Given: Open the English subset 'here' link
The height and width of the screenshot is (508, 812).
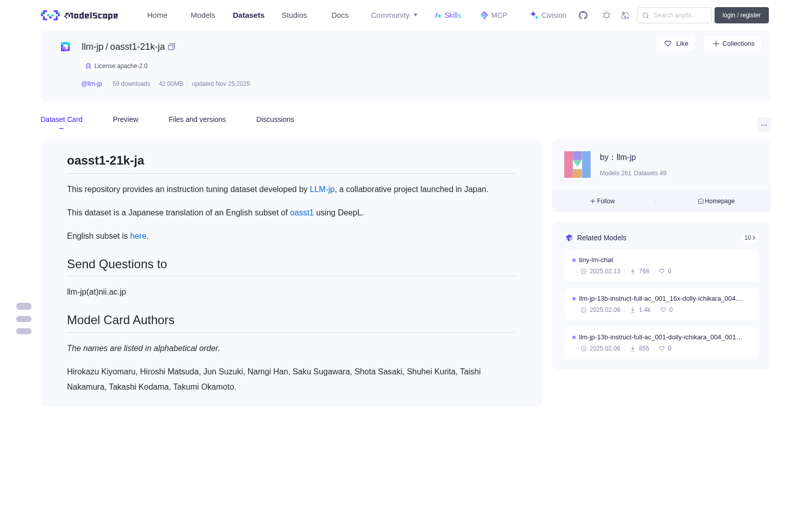Looking at the screenshot, I should (x=138, y=236).
